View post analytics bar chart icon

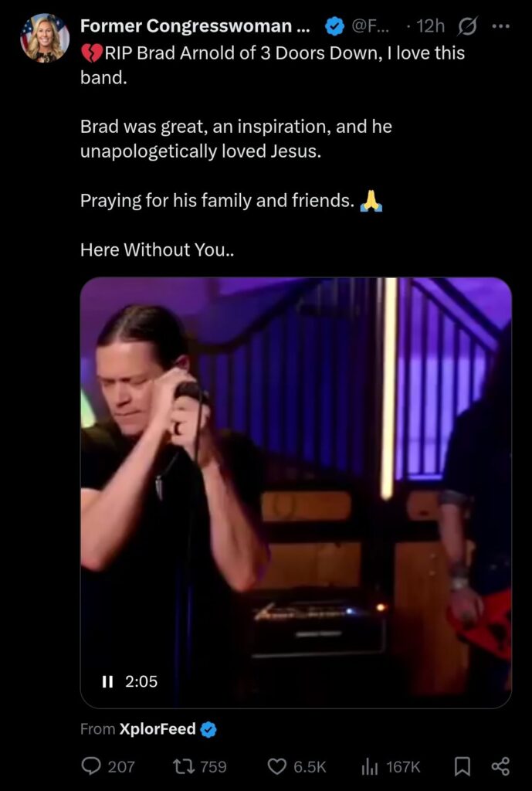tap(371, 767)
